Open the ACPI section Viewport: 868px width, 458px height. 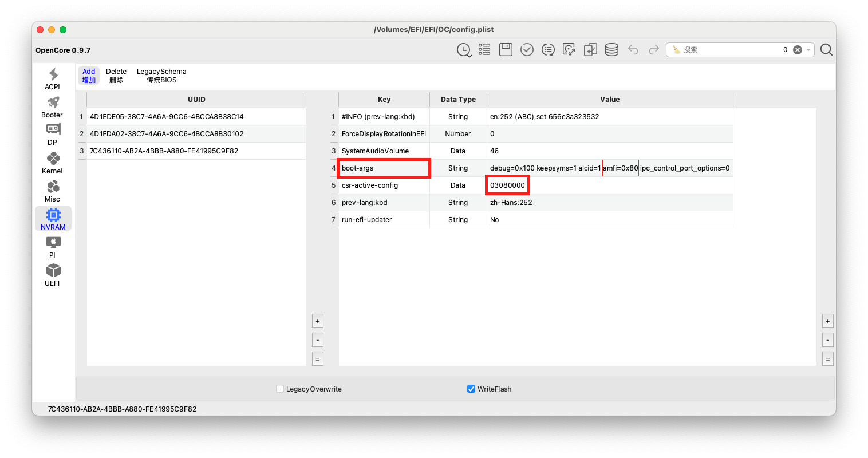point(53,78)
